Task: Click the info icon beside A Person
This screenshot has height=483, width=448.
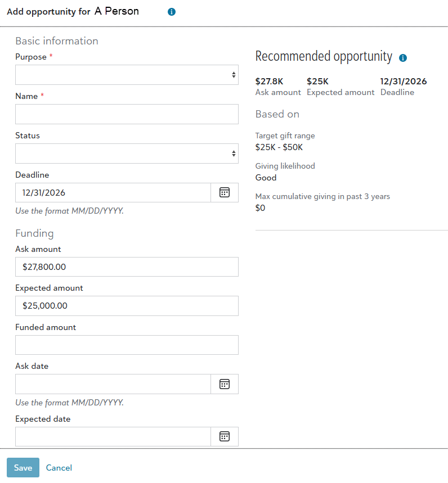Action: pos(171,11)
